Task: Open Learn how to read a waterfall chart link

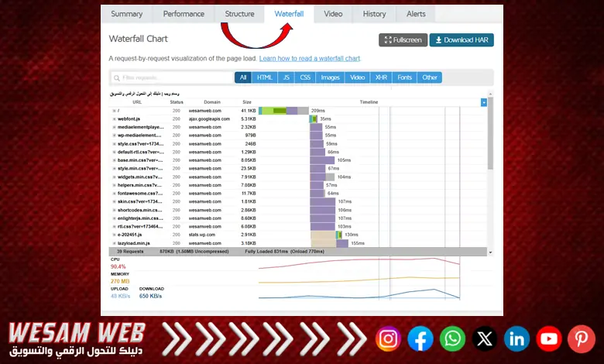Action: point(310,59)
